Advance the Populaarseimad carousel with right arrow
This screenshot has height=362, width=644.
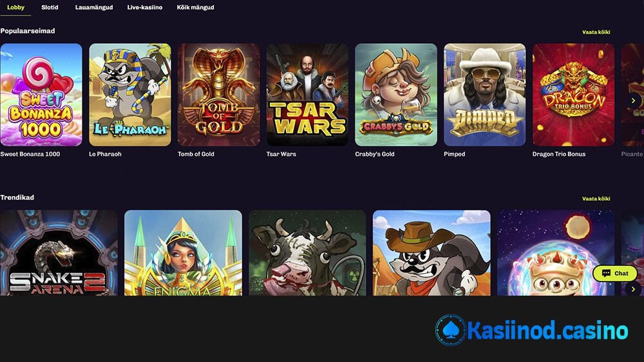point(633,100)
